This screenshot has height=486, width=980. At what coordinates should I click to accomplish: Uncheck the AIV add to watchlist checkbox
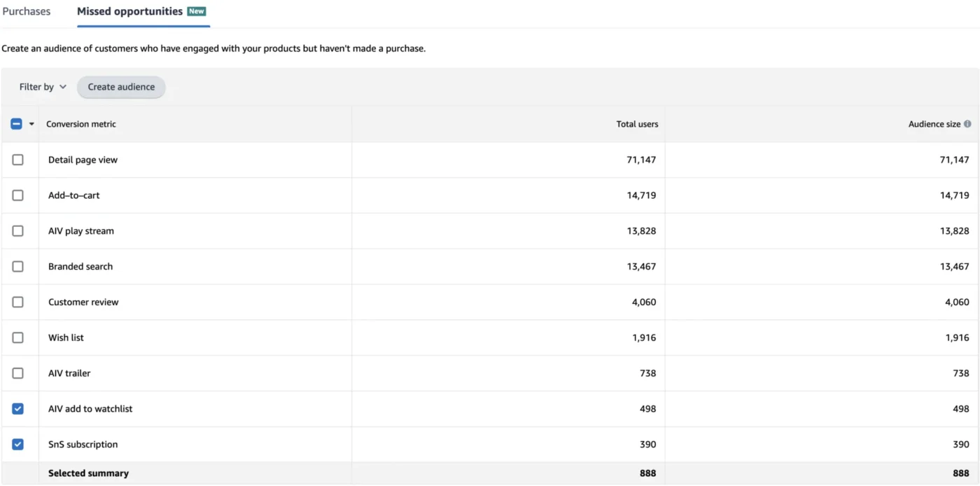[x=19, y=408]
